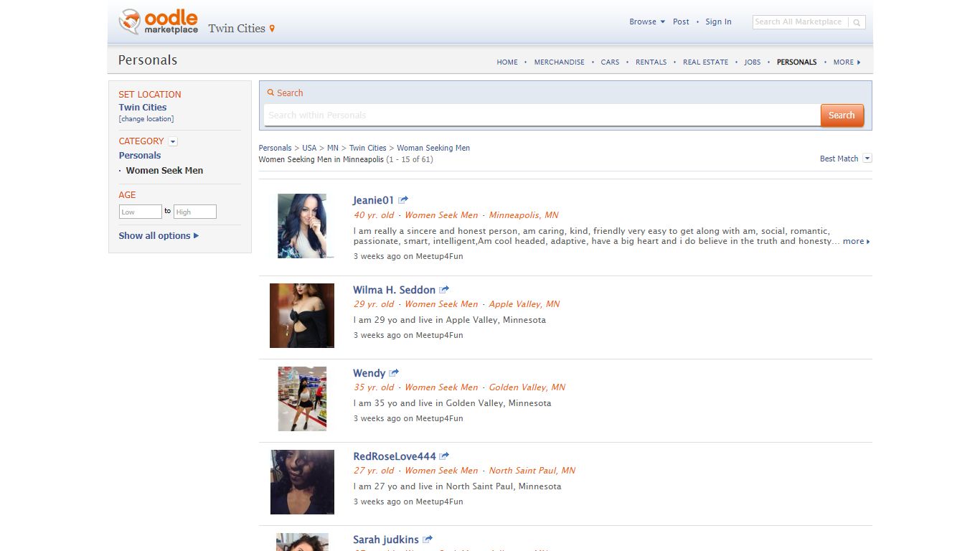The width and height of the screenshot is (980, 551).
Task: Click Apple Valley, MN location text
Action: click(524, 304)
